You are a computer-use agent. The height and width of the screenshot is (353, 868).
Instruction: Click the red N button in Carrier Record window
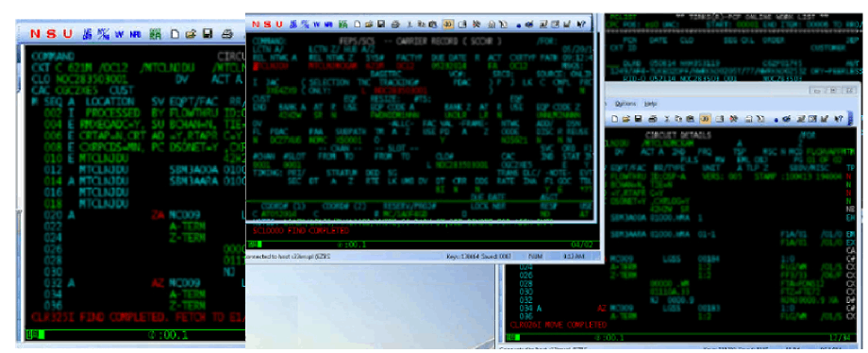point(256,25)
